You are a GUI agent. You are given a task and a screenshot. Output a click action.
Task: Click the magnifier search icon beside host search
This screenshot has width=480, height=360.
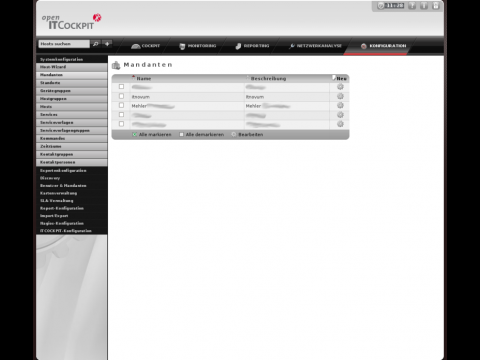(x=96, y=44)
